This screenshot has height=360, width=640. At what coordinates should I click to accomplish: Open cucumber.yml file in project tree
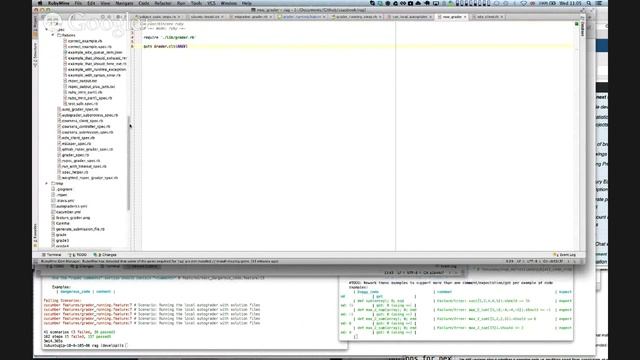(66, 212)
